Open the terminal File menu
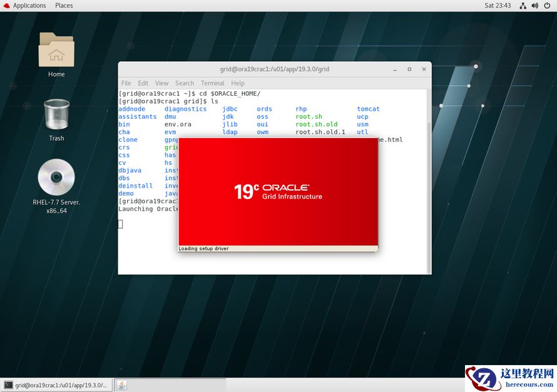The width and height of the screenshot is (557, 392). click(126, 83)
